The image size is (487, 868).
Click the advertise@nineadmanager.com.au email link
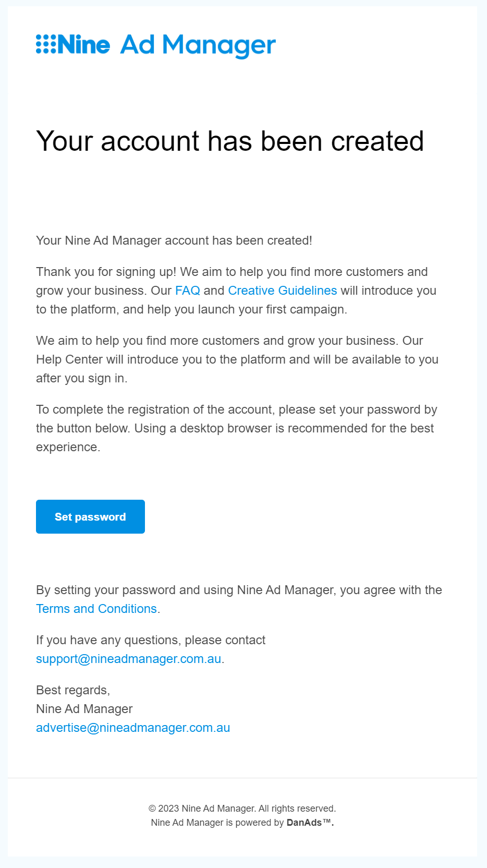click(x=133, y=728)
